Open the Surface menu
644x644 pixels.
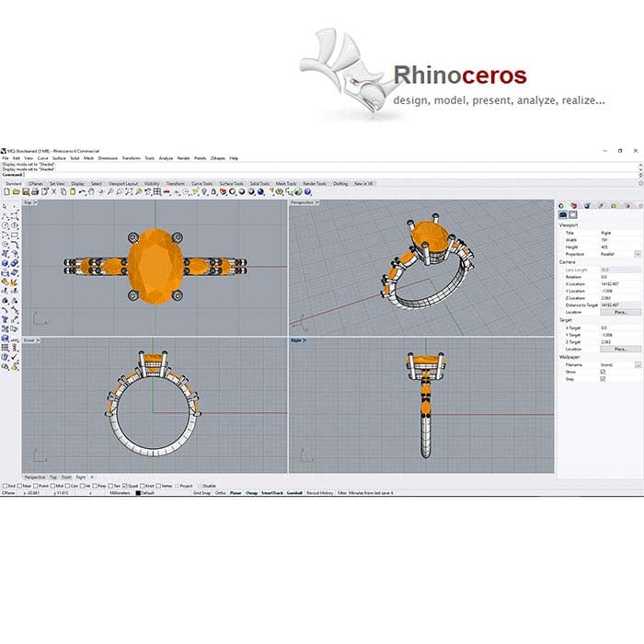click(x=59, y=158)
